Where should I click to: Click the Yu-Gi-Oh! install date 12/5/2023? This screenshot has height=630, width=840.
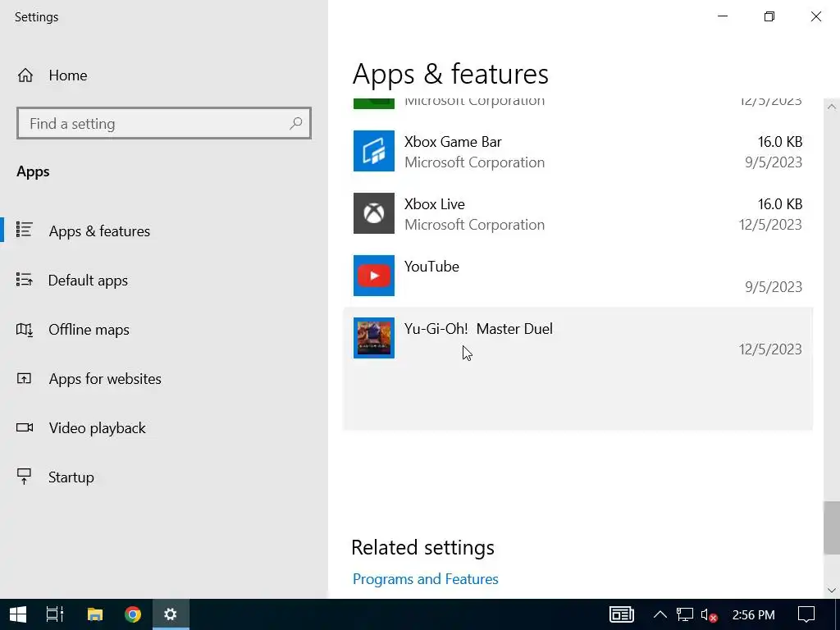770,349
